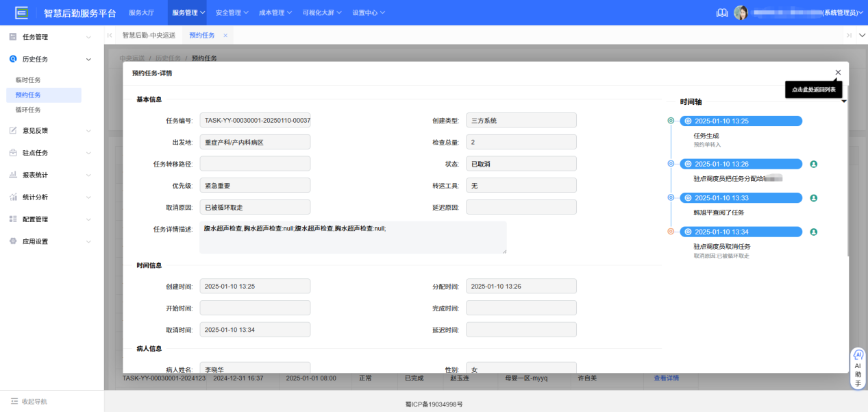The image size is (868, 412).
Task: Click the 报表统计 chart icon in sidebar
Action: click(x=12, y=175)
